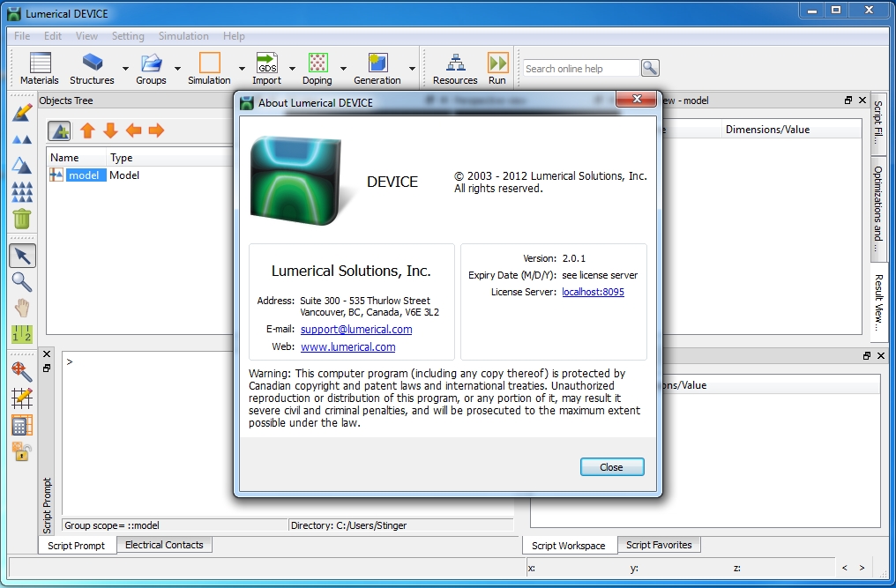
Task: Click the Simulation region icon
Action: tap(209, 63)
